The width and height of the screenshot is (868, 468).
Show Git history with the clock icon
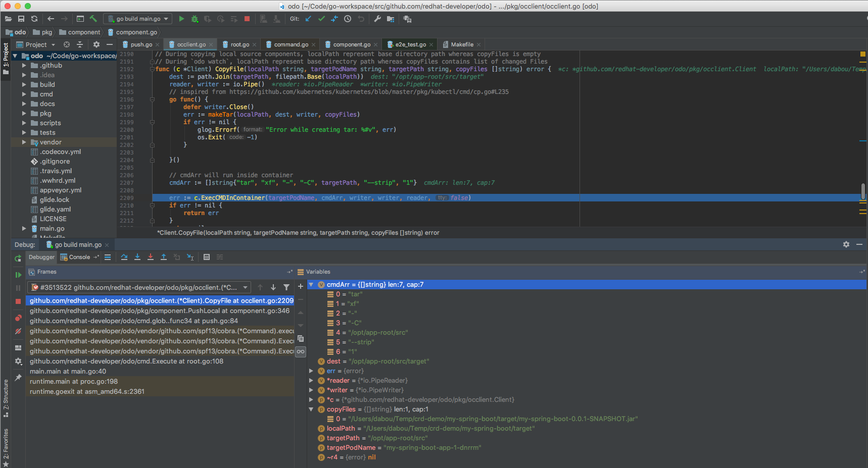348,19
